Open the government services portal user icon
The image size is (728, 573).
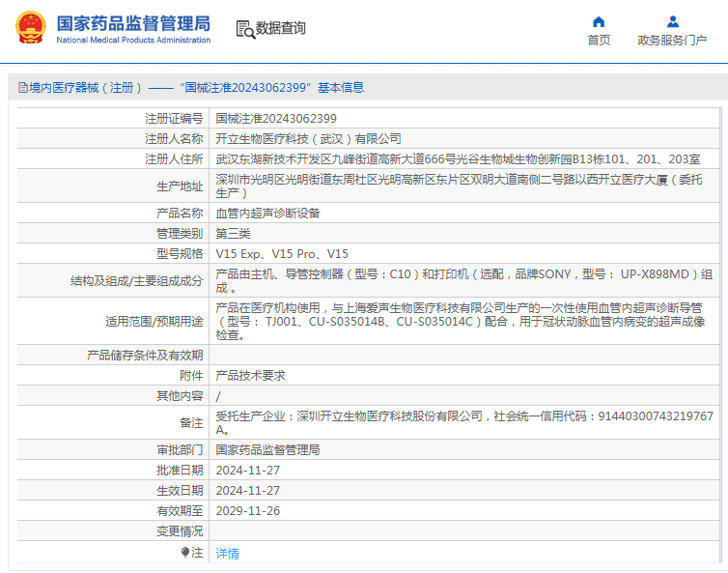pos(673,22)
